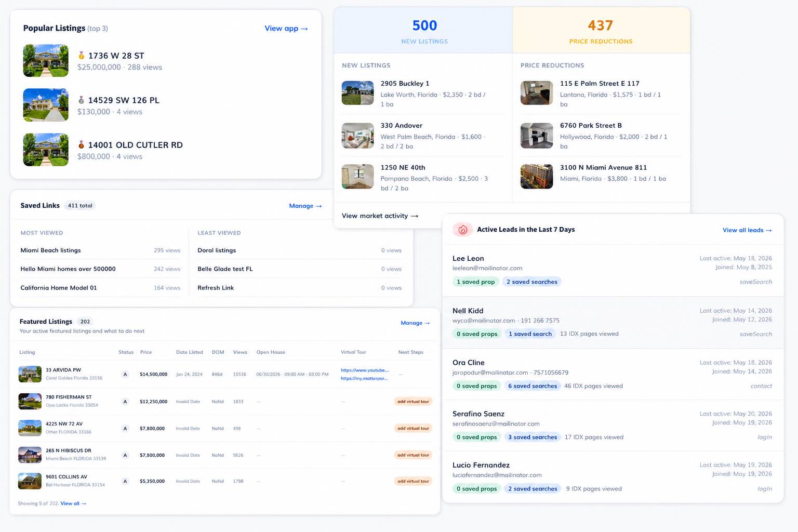Click Ora Cline's 6 saved searches tag
Image resolution: width=798 pixels, height=532 pixels.
click(533, 385)
